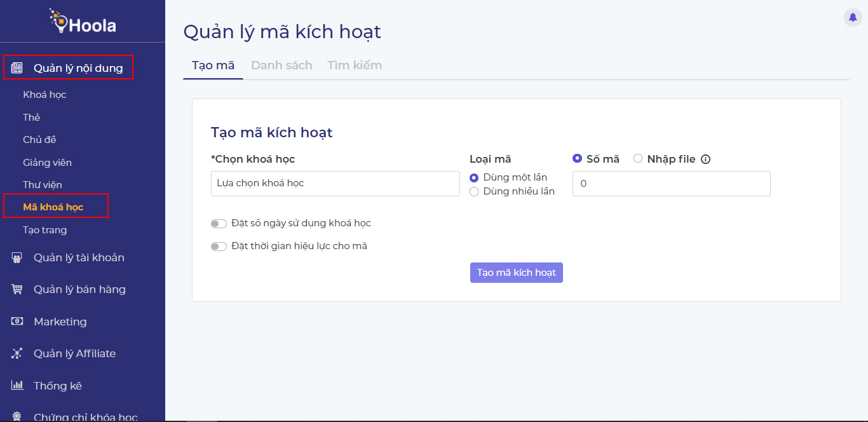This screenshot has height=422, width=868.
Task: Click the Marketing money icon
Action: [x=17, y=322]
